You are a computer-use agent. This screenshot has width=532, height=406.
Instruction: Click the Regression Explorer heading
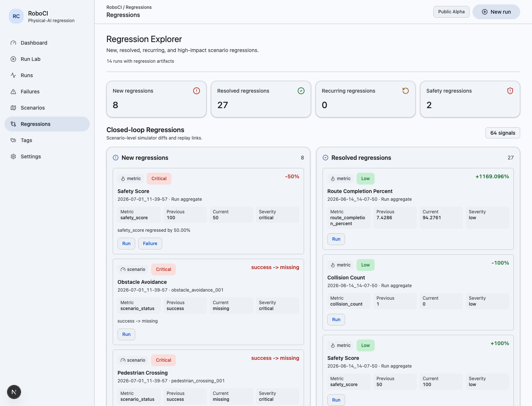144,39
